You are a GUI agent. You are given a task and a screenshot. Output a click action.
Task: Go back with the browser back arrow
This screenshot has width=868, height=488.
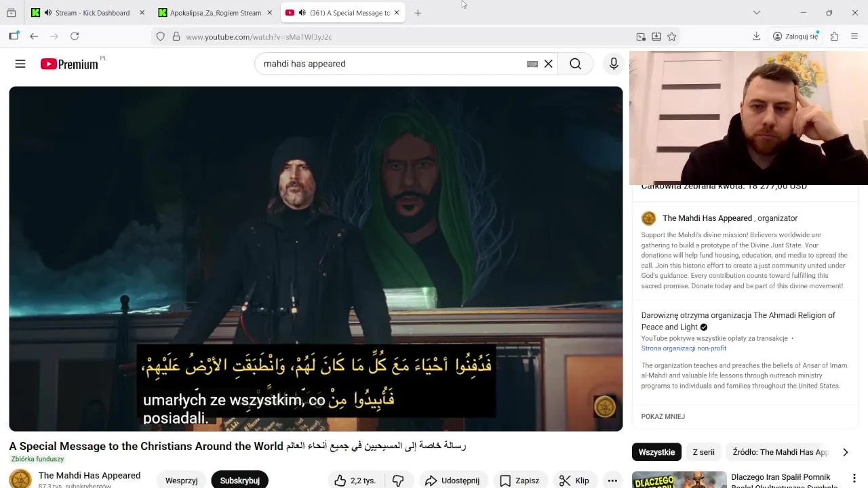point(34,37)
